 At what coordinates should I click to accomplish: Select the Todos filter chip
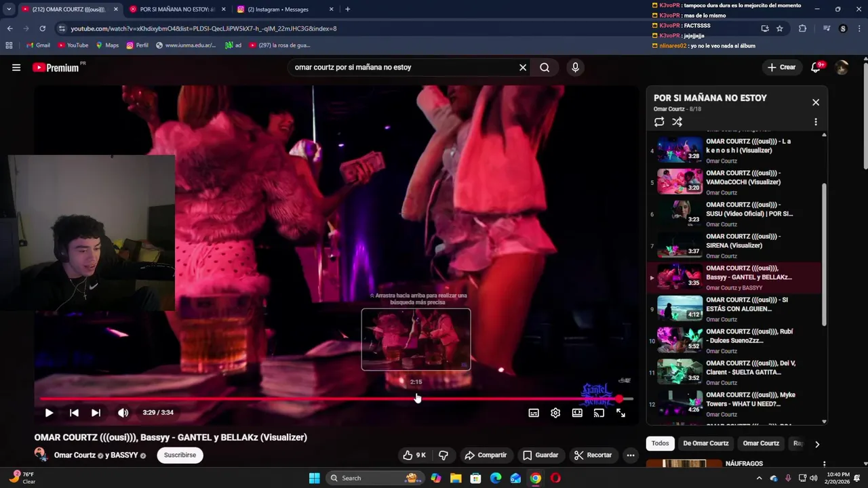[x=660, y=443]
